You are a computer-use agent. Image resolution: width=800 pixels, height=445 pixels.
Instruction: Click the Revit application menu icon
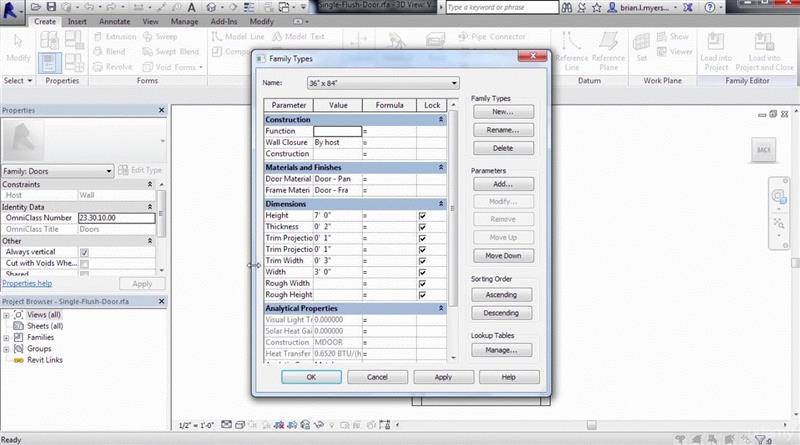[x=11, y=10]
